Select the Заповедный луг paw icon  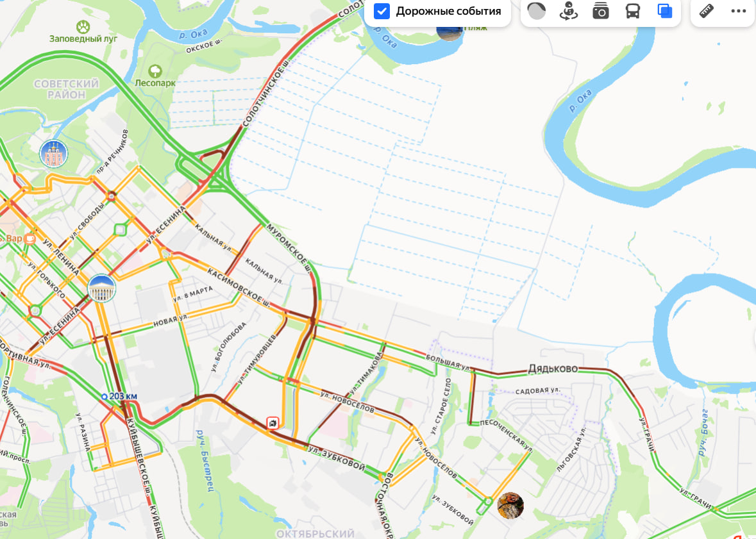(83, 26)
